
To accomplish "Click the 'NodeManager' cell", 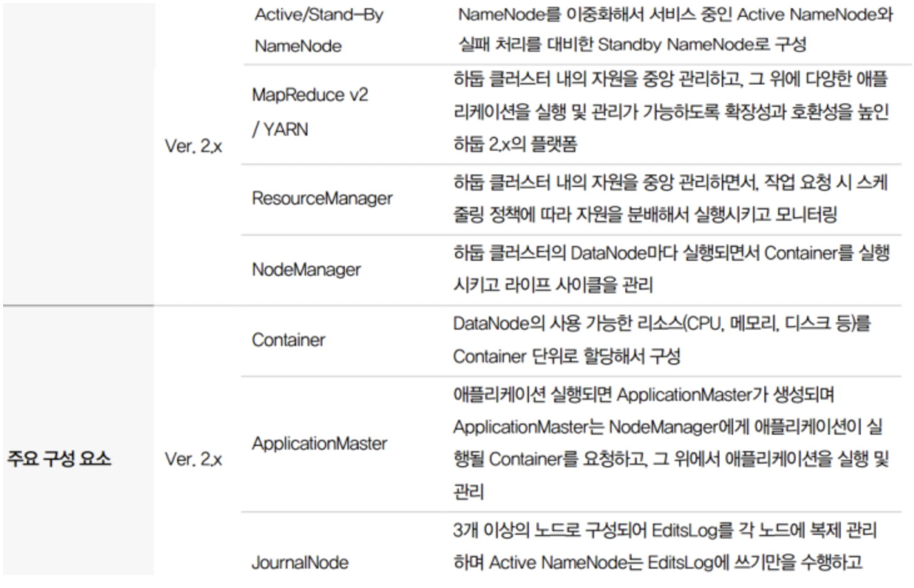I will click(x=306, y=270).
